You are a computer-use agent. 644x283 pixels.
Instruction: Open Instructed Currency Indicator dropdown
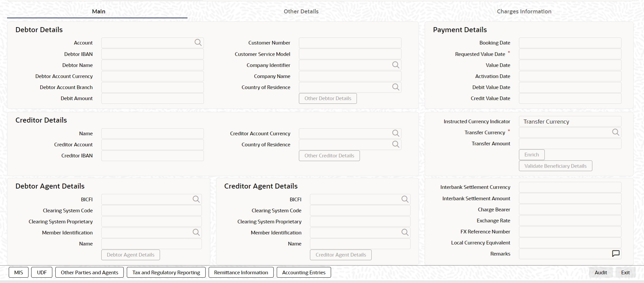(570, 122)
